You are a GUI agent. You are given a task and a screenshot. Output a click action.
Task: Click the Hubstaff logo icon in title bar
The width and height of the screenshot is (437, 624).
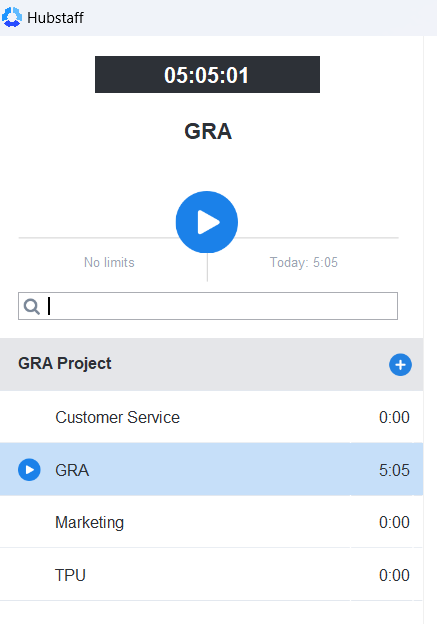(12, 17)
